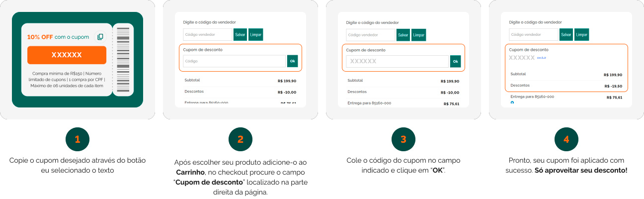644x199 pixels.
Task: Copy the coupon using the copy icon
Action: coord(100,37)
